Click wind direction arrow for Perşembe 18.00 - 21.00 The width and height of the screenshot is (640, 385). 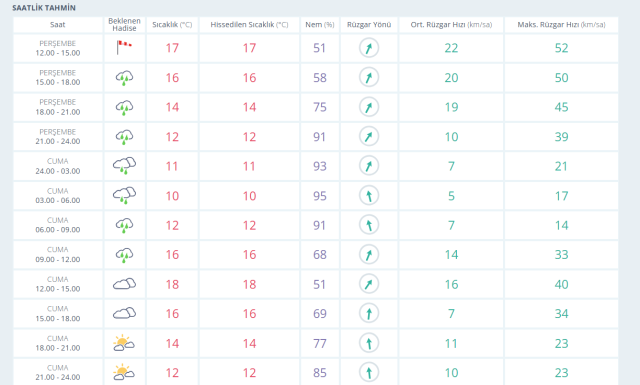369,107
